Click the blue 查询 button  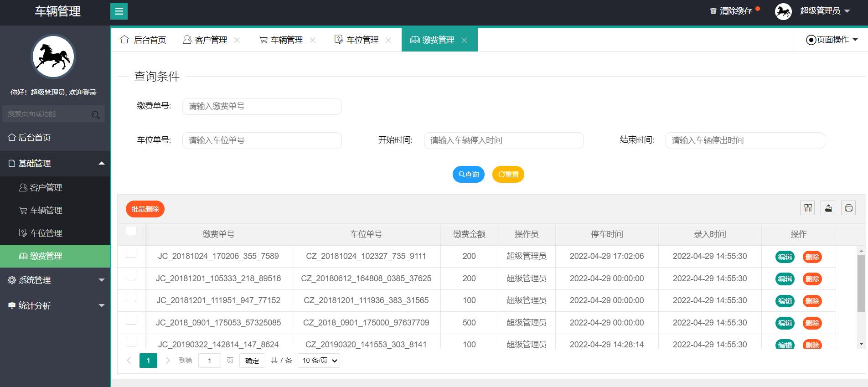pyautogui.click(x=469, y=174)
